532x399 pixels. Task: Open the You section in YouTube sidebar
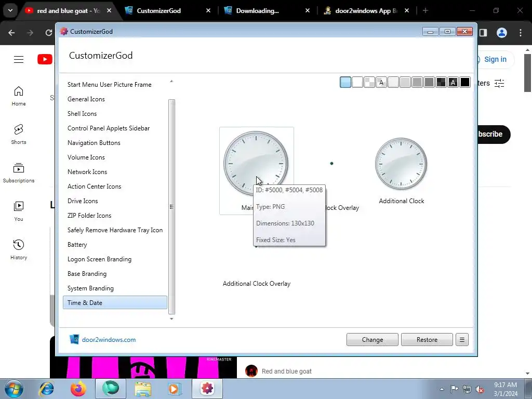(19, 211)
